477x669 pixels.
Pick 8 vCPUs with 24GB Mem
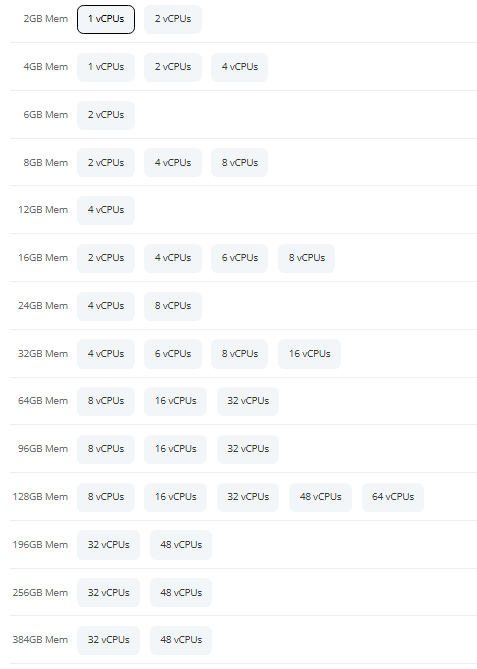(x=173, y=306)
